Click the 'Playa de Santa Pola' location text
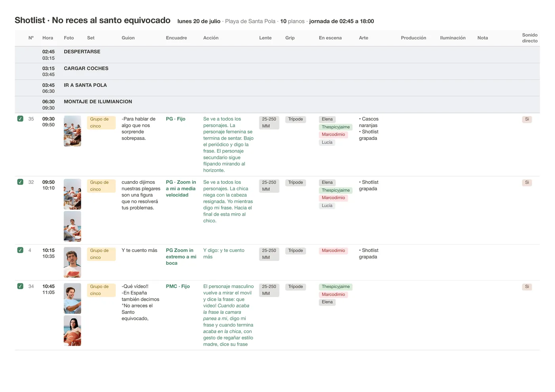This screenshot has width=555, height=392. 250,21
